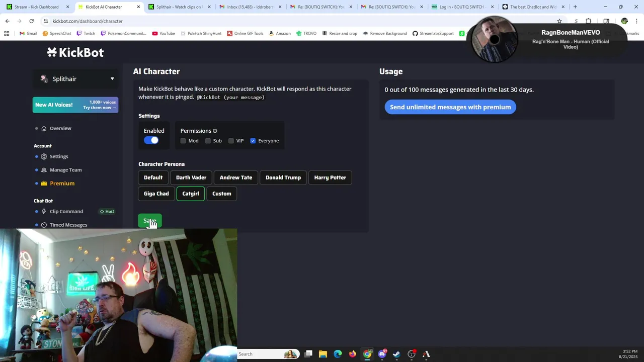
Task: Click the Permissions info icon
Action: (x=215, y=131)
